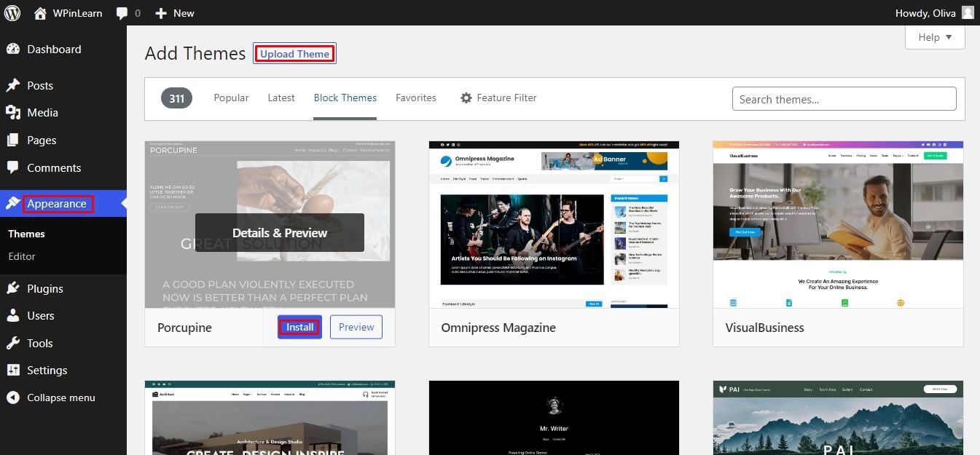Open the Omnipress Magazine theme thumbnail
Image resolution: width=980 pixels, height=455 pixels.
554,224
